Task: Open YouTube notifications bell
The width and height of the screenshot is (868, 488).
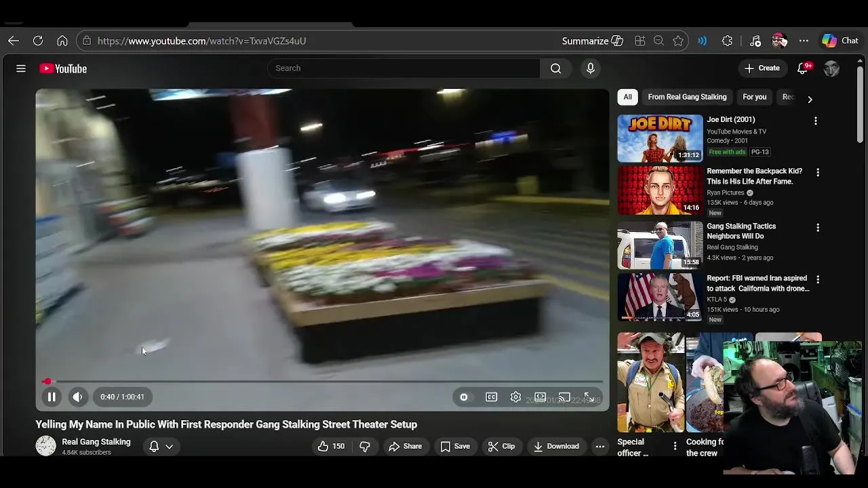Action: coord(803,68)
